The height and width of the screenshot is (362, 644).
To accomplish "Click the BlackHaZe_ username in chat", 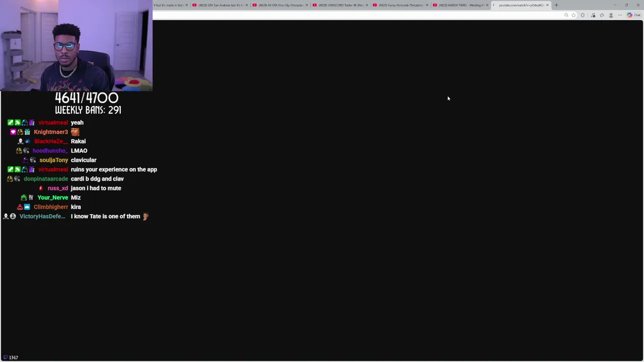I will click(51, 141).
